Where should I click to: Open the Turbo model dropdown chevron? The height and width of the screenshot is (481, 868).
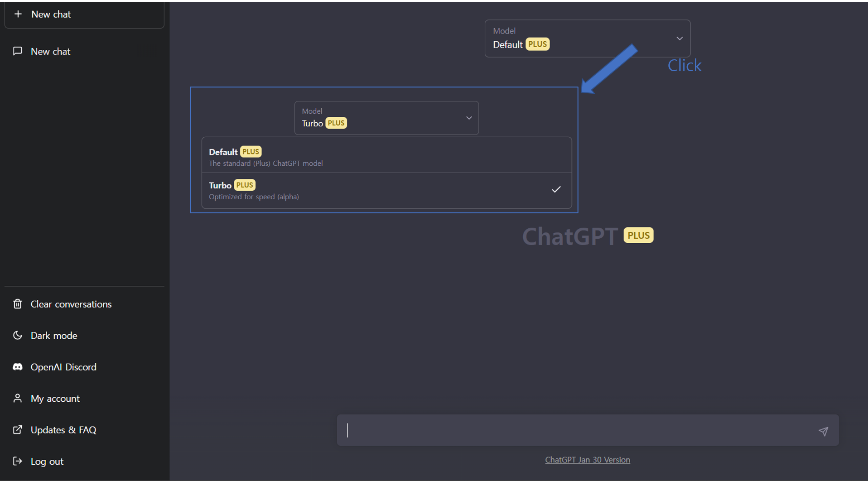click(x=469, y=118)
